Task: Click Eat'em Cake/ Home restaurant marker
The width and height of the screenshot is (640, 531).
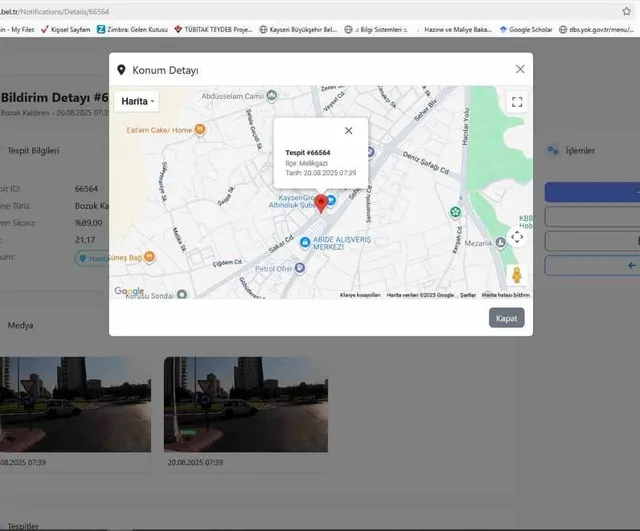Action: tap(200, 130)
